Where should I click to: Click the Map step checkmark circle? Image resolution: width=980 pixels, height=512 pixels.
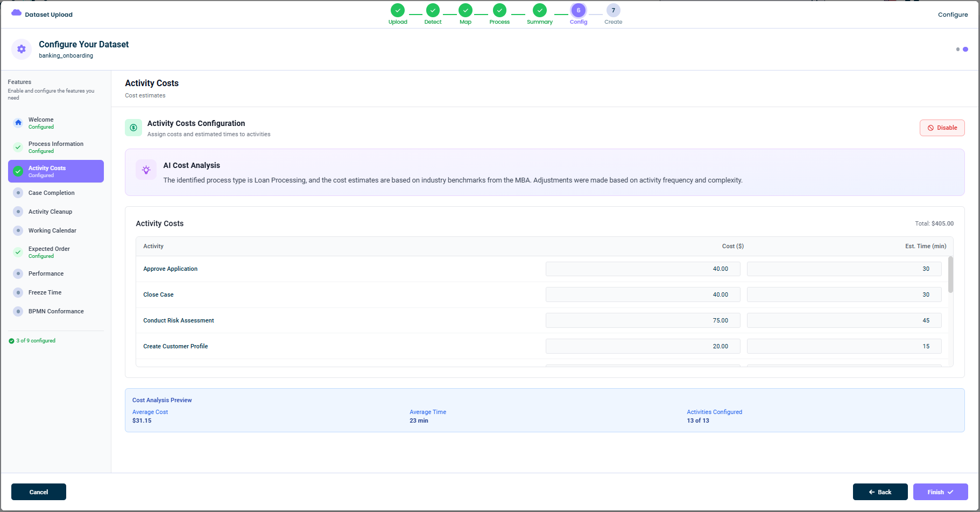pos(466,10)
